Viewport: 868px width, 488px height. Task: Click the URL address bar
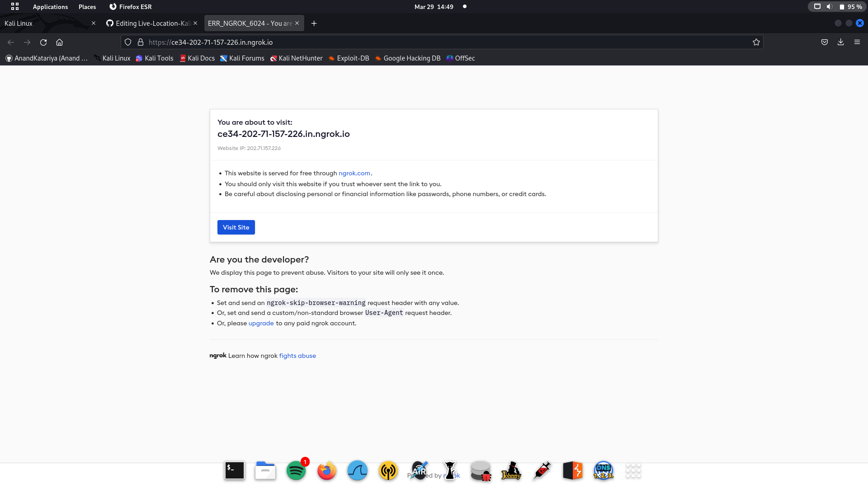coord(407,42)
